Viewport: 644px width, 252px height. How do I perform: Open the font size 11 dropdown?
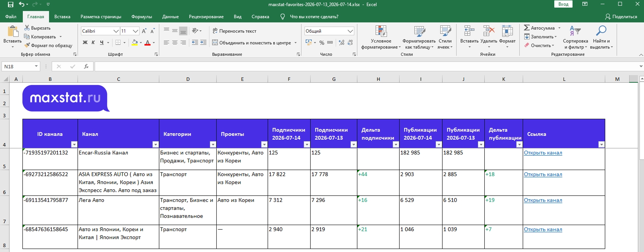point(135,31)
